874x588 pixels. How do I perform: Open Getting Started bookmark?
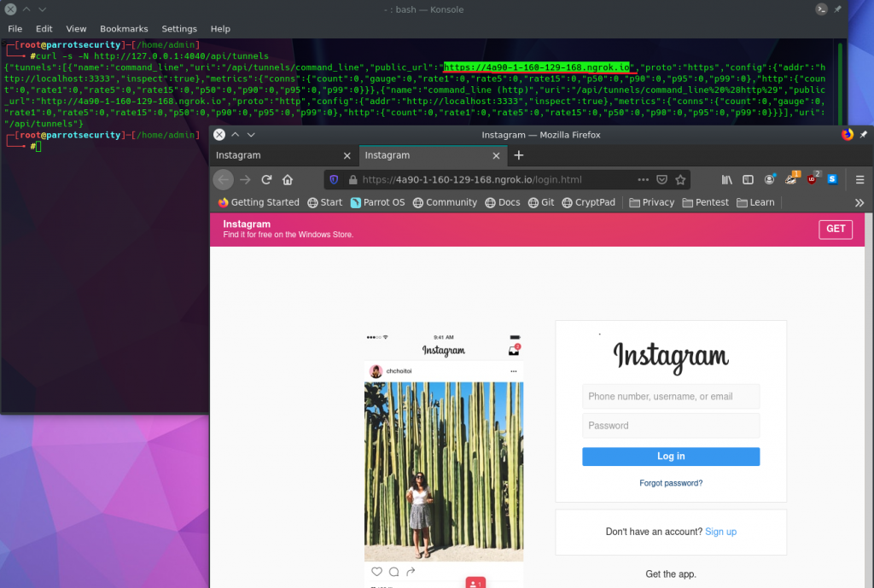point(259,202)
